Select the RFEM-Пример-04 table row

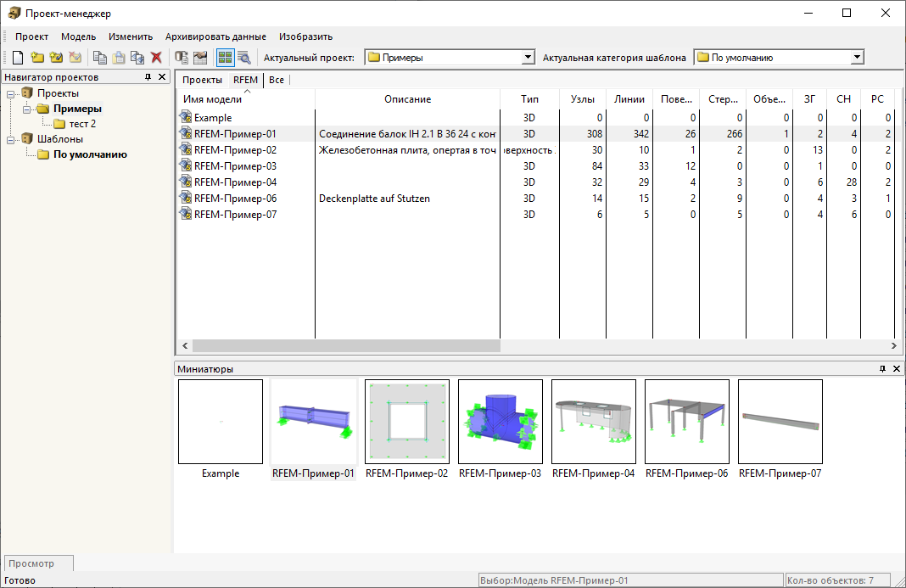click(535, 182)
